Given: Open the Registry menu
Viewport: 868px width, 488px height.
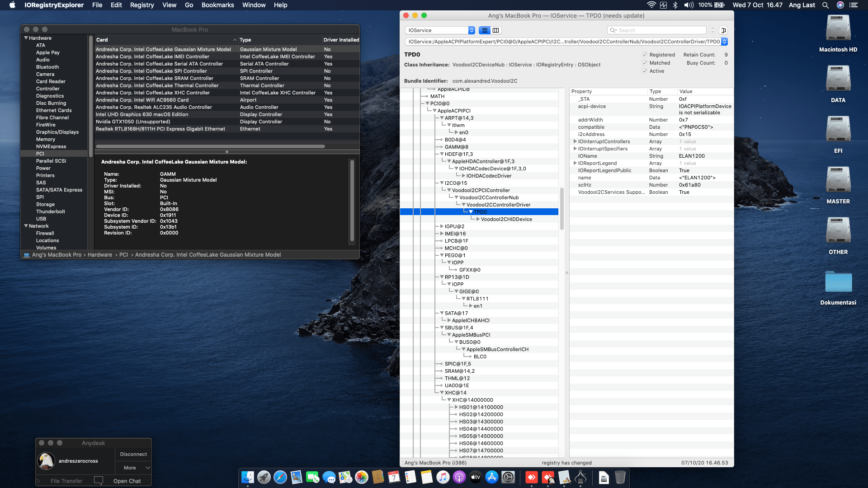Looking at the screenshot, I should [x=142, y=5].
